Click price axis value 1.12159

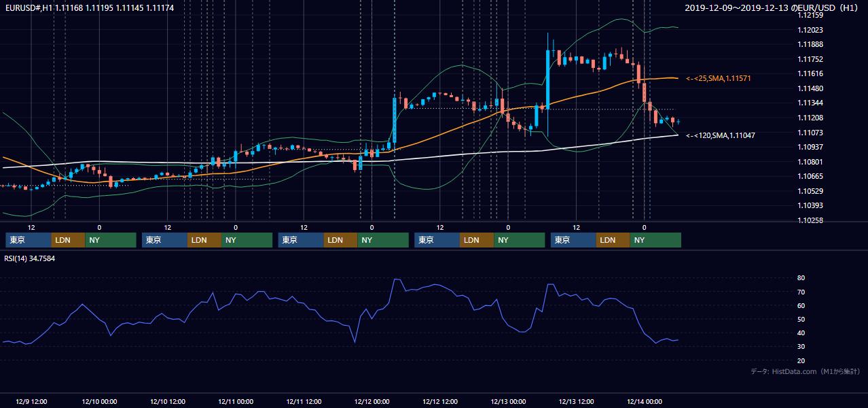(x=810, y=15)
